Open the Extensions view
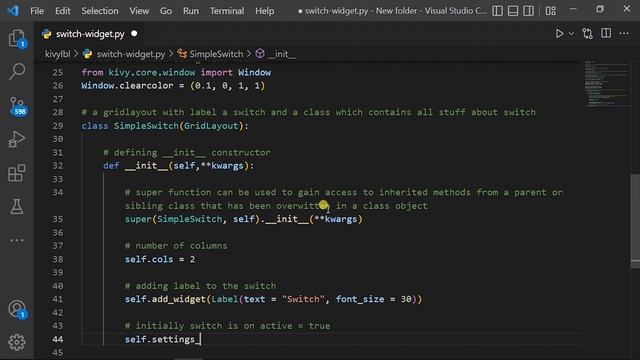 pos(17,173)
